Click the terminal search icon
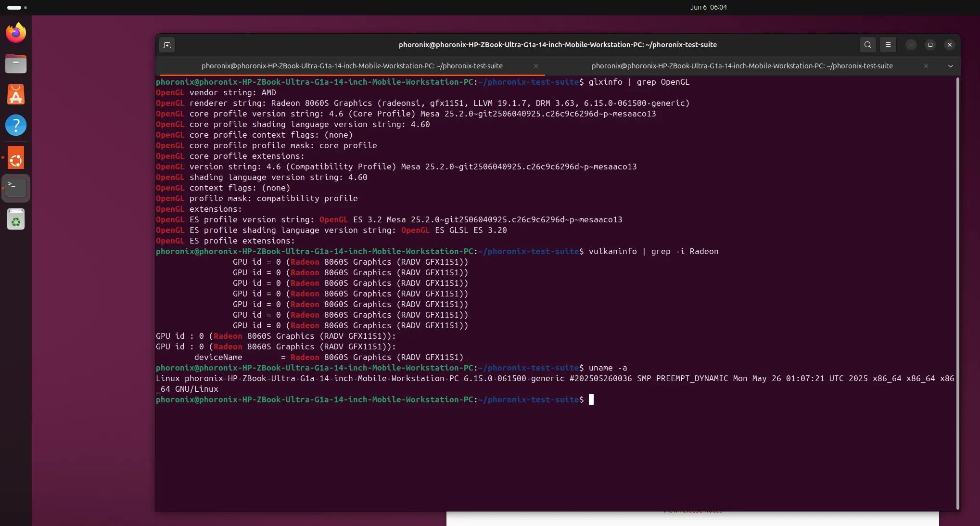Image resolution: width=980 pixels, height=526 pixels. [x=867, y=45]
